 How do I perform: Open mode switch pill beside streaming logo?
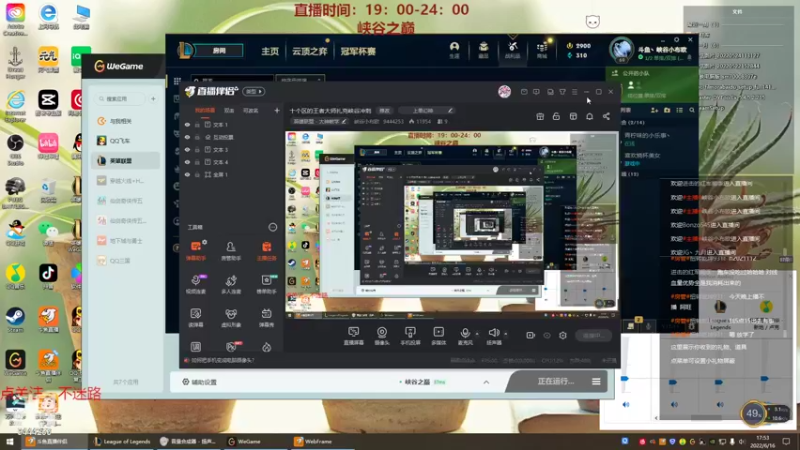tap(254, 91)
